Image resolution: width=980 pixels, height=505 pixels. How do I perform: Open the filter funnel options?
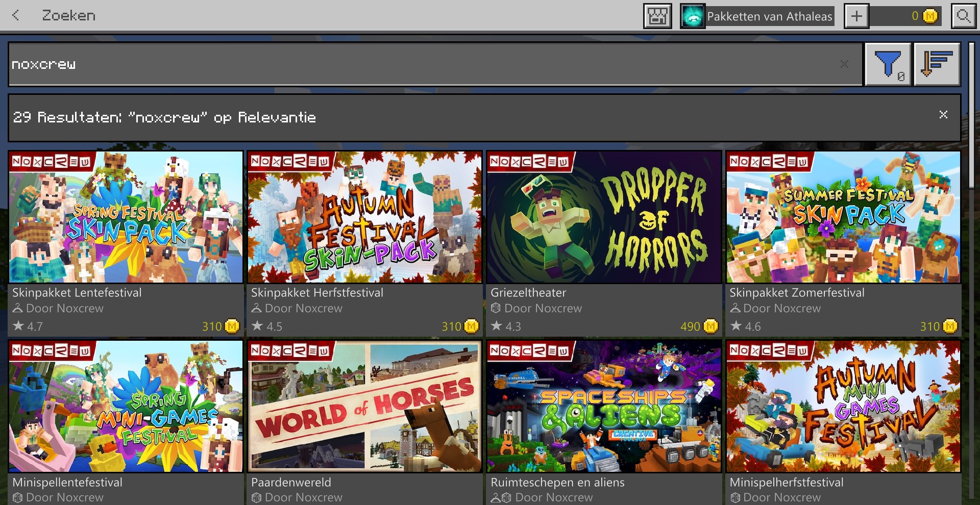888,64
